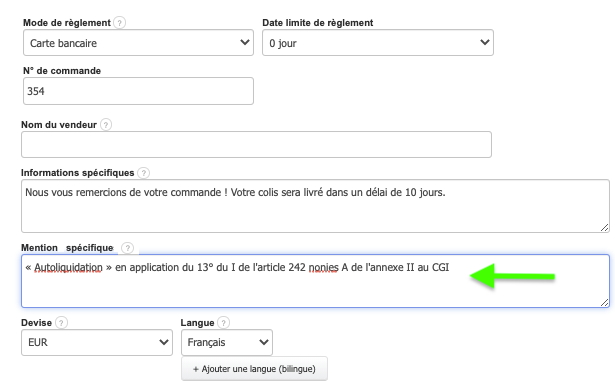Click the underlined word nonies
The width and height of the screenshot is (615, 382).
pyautogui.click(x=324, y=267)
